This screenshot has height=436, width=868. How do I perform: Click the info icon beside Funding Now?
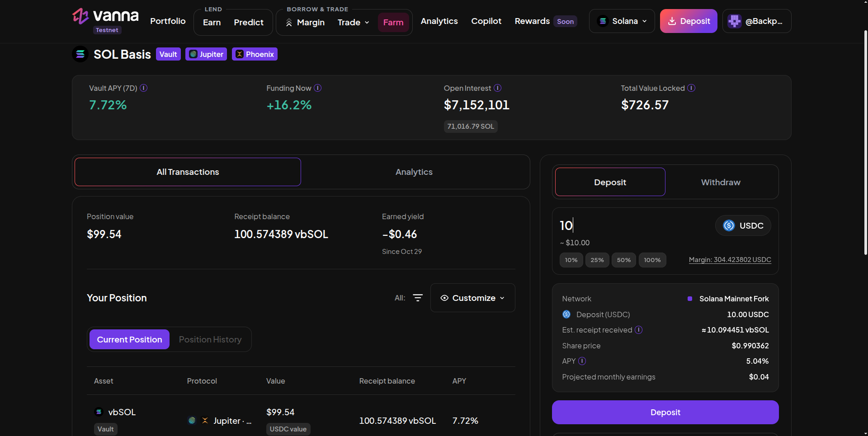318,88
